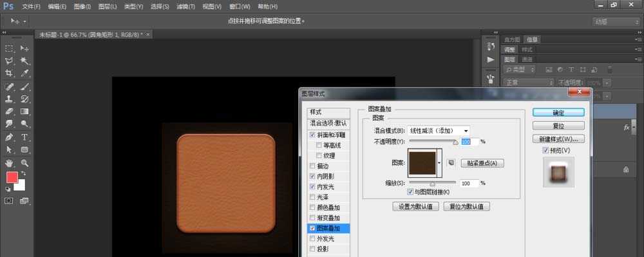The width and height of the screenshot is (644, 257).
Task: Select the Horizontal Type tool
Action: 24,137
